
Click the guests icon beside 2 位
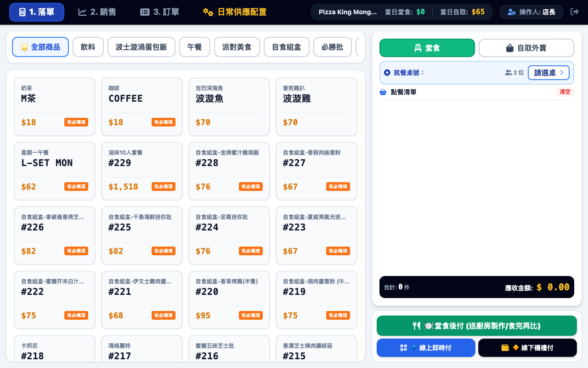pyautogui.click(x=508, y=73)
